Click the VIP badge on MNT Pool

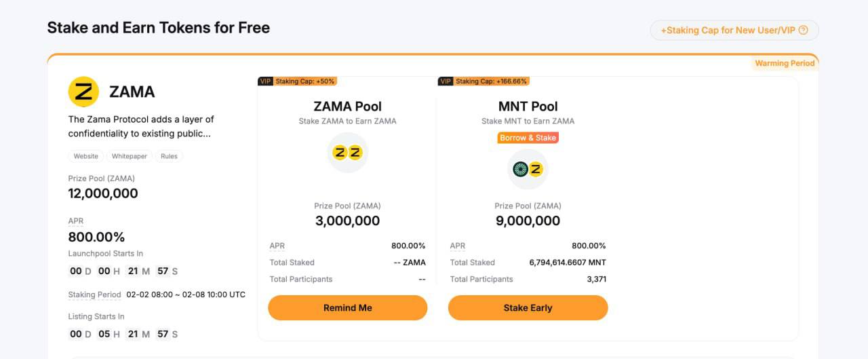pyautogui.click(x=446, y=81)
